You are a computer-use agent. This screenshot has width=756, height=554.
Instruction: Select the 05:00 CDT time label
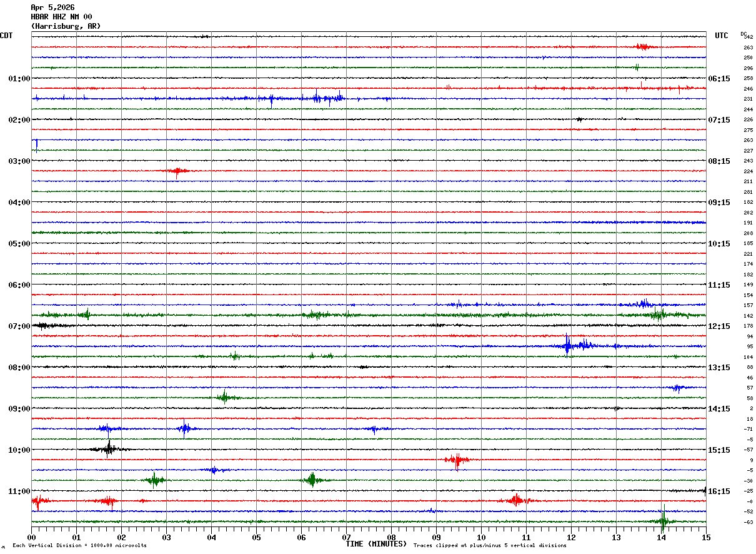(19, 244)
